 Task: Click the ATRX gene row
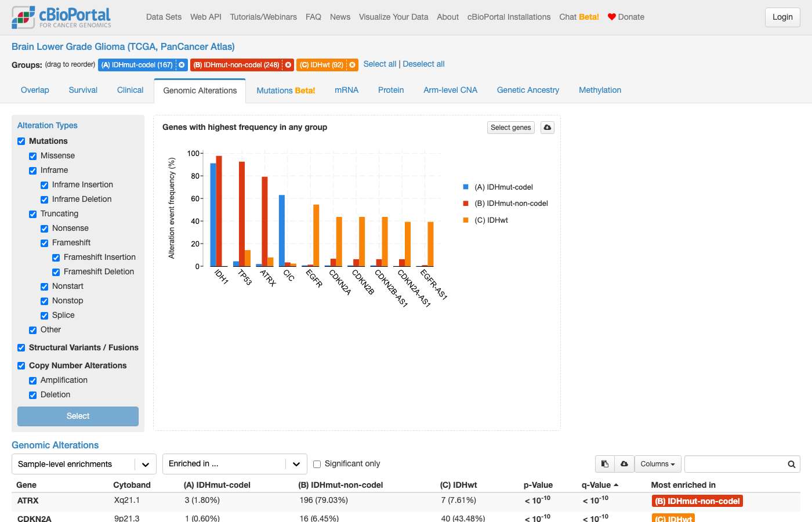coord(406,501)
